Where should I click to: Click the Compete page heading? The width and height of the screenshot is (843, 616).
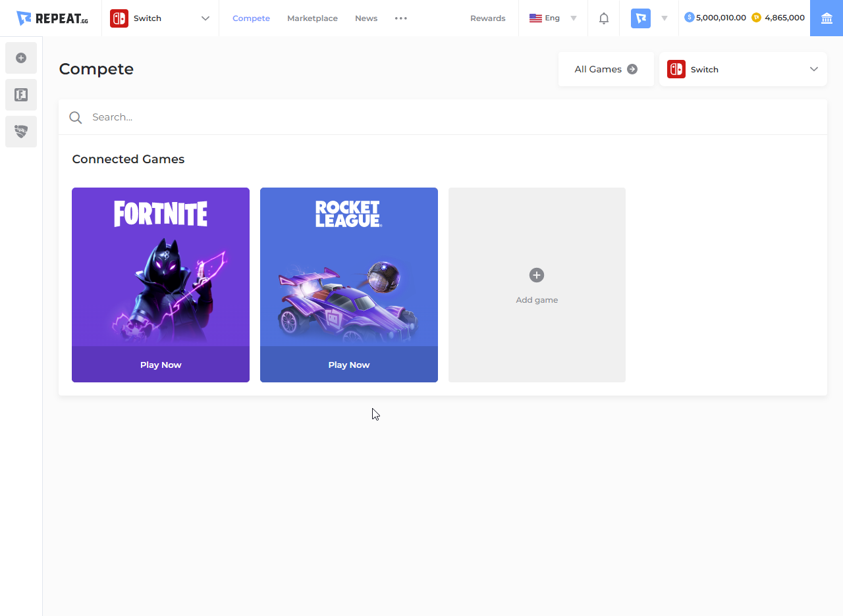[96, 69]
